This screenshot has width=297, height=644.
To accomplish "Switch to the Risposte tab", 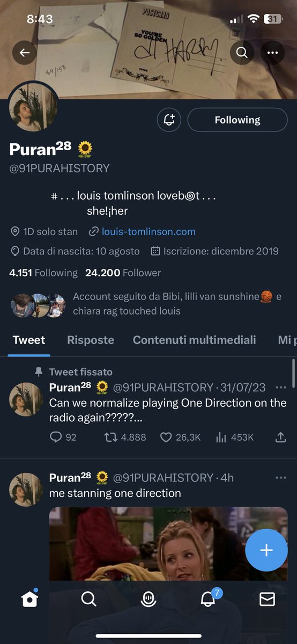I will tap(91, 340).
